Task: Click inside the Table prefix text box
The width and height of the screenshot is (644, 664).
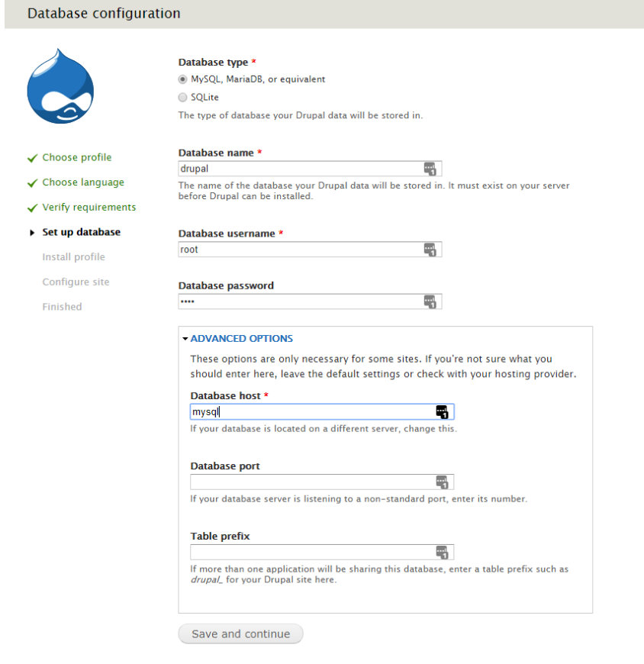Action: [x=305, y=551]
